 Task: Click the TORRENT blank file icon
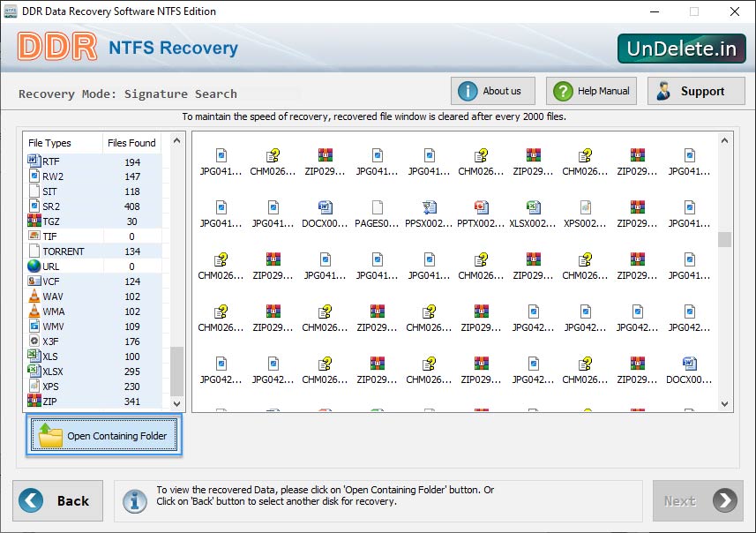coord(34,251)
